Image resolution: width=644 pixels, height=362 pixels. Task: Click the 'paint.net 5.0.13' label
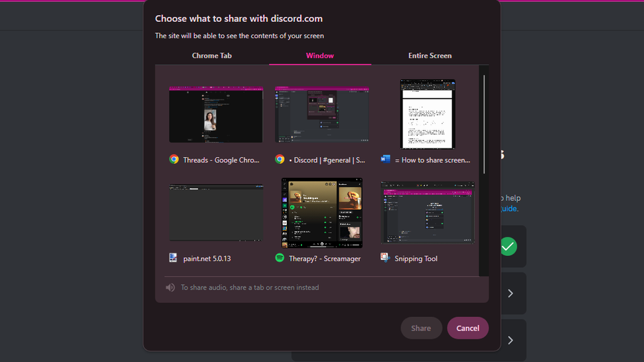207,259
